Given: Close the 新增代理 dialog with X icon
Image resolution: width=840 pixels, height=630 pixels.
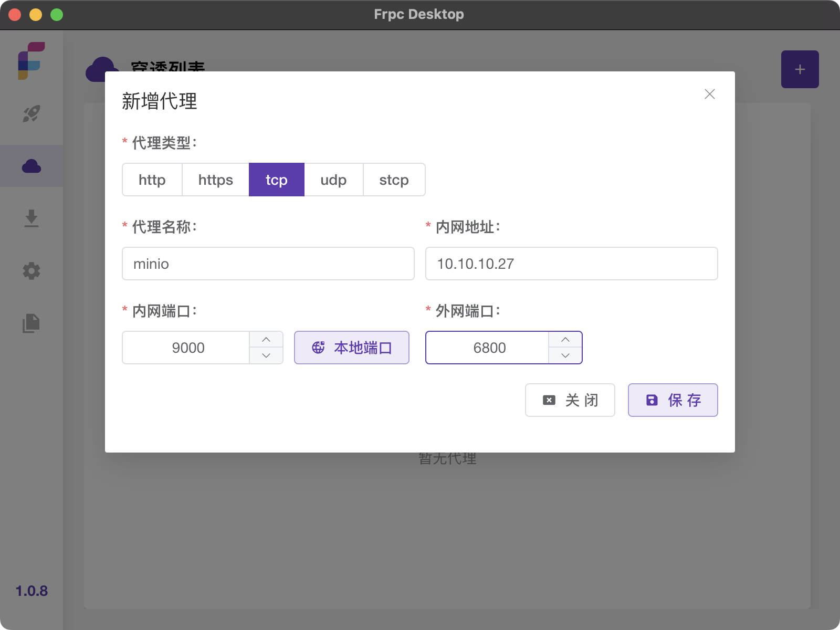Looking at the screenshot, I should click(x=710, y=94).
